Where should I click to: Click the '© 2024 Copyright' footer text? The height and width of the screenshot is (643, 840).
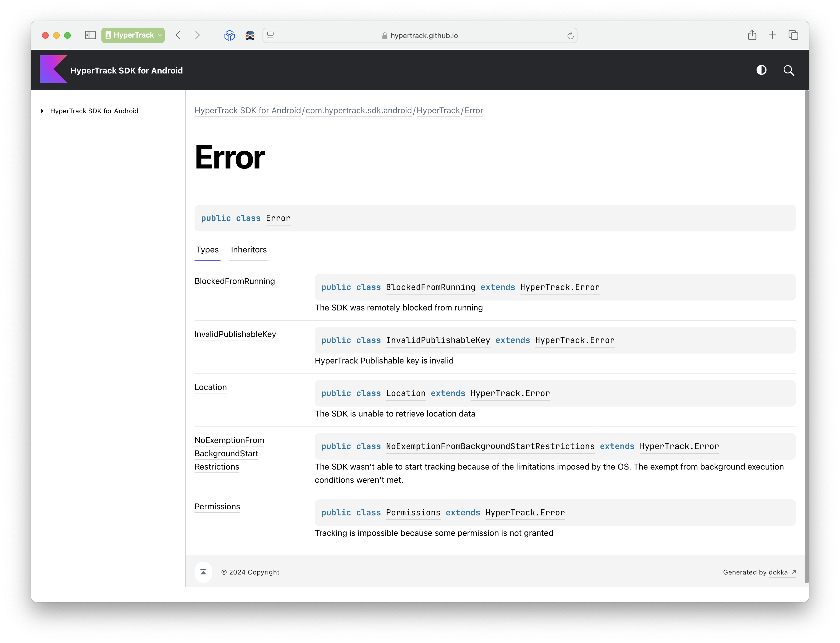250,572
